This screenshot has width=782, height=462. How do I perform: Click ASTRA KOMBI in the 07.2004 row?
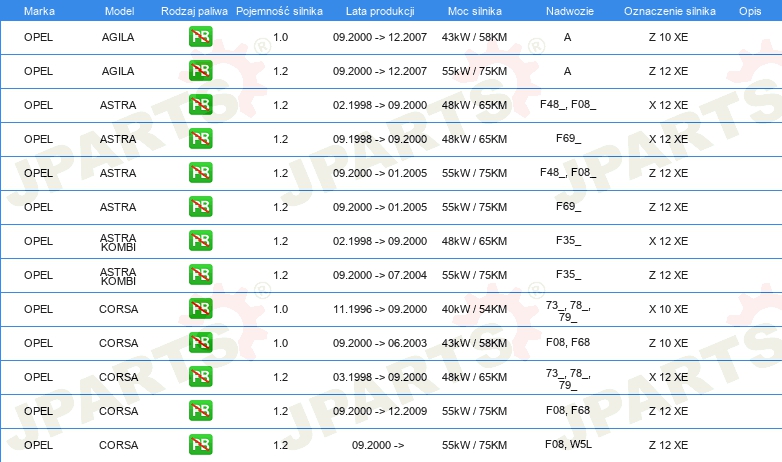118,276
